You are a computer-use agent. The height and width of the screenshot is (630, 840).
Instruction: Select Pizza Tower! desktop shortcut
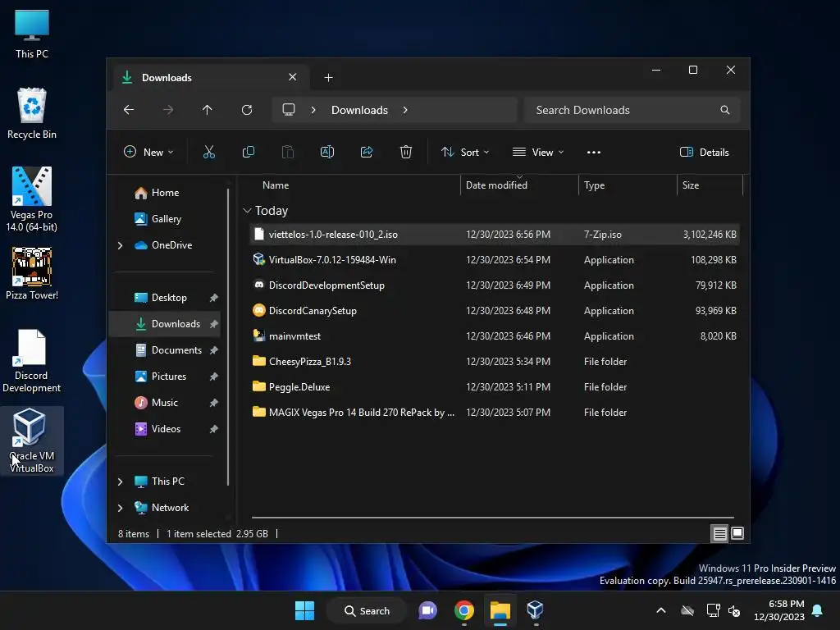(32, 273)
